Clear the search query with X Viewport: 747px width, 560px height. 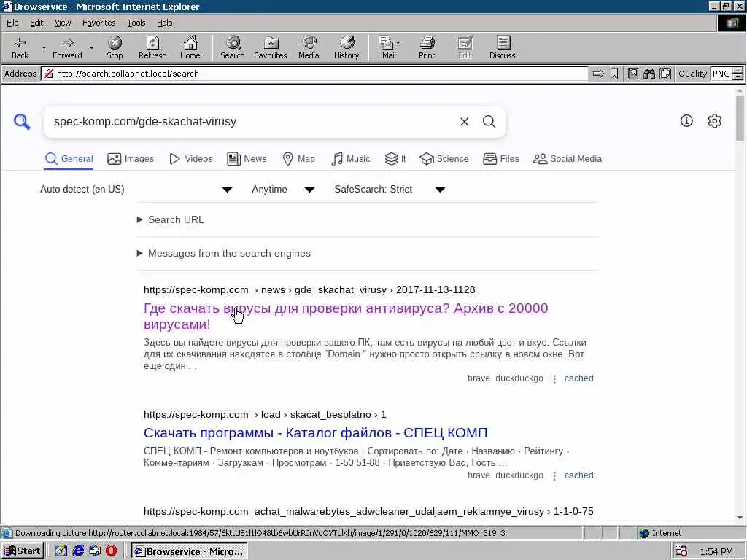465,122
